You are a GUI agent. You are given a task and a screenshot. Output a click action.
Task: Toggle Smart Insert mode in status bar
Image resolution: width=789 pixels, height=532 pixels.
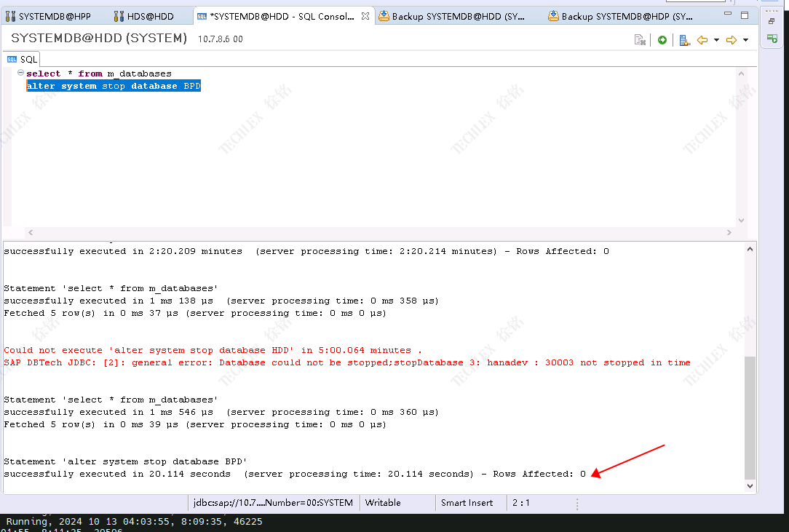[x=467, y=503]
